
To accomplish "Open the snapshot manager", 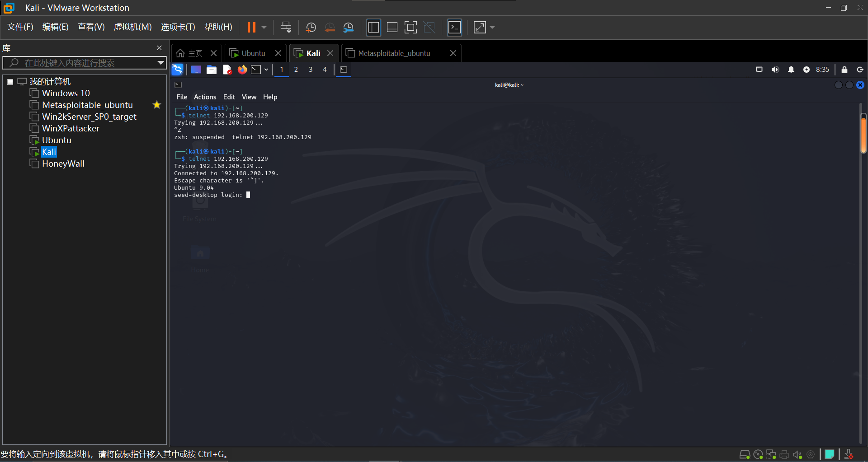I will click(x=348, y=28).
